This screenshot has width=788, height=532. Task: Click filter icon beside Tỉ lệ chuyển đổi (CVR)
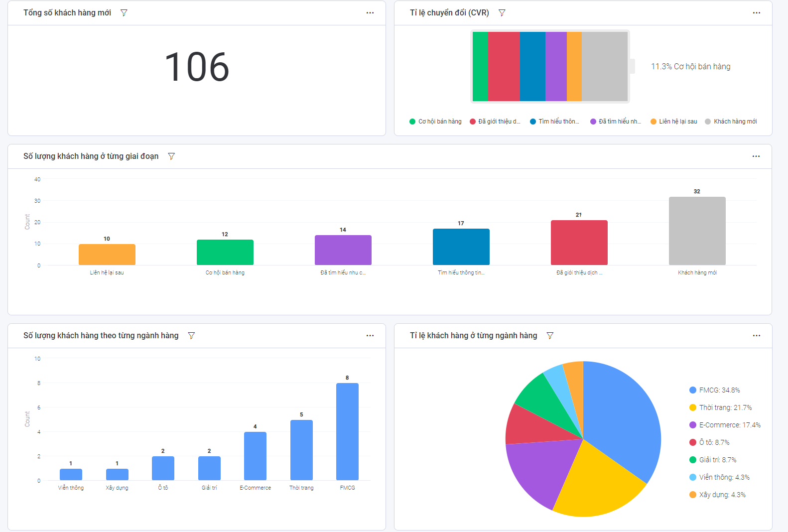(x=502, y=13)
